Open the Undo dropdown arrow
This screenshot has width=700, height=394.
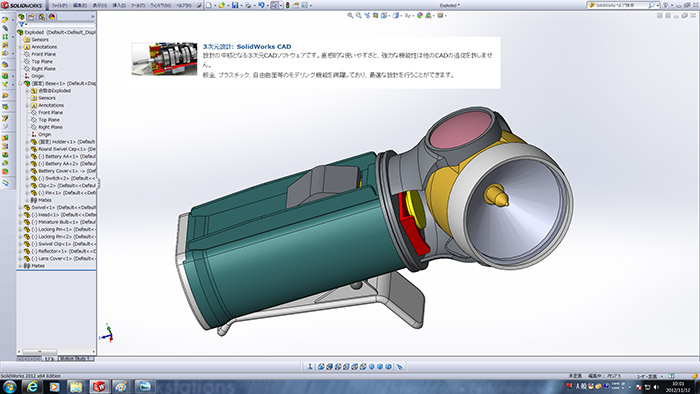click(268, 5)
